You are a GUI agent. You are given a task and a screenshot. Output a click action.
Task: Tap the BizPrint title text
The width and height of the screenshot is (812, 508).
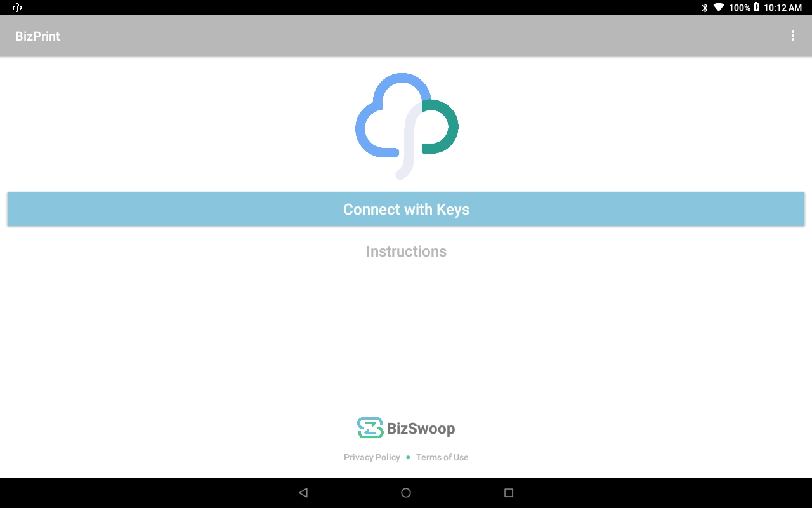tap(37, 36)
